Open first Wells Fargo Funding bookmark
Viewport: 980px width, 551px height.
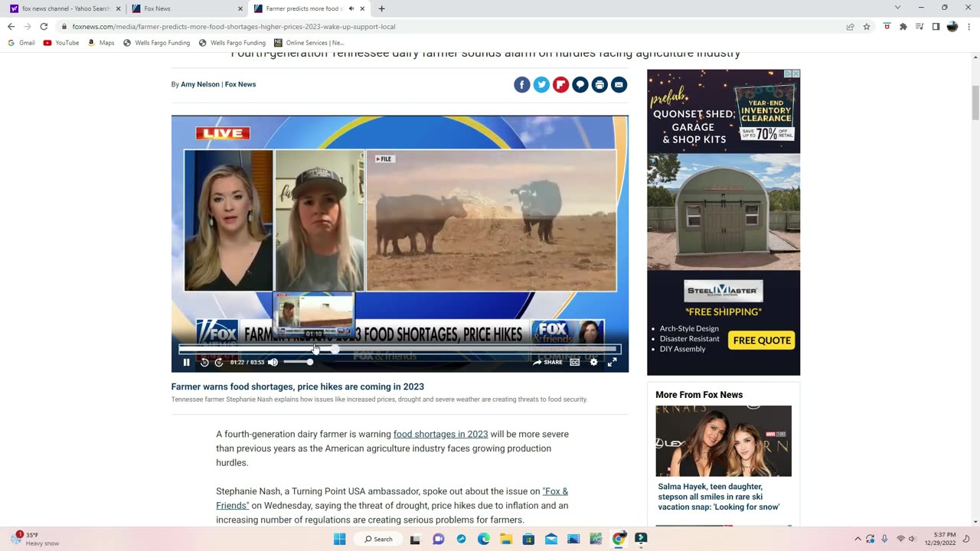[156, 43]
